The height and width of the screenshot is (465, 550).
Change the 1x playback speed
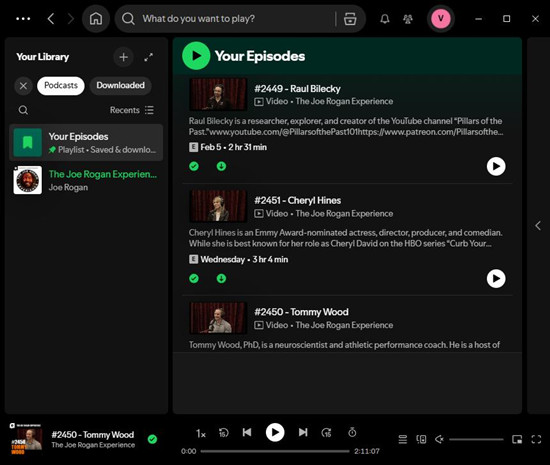(x=201, y=434)
